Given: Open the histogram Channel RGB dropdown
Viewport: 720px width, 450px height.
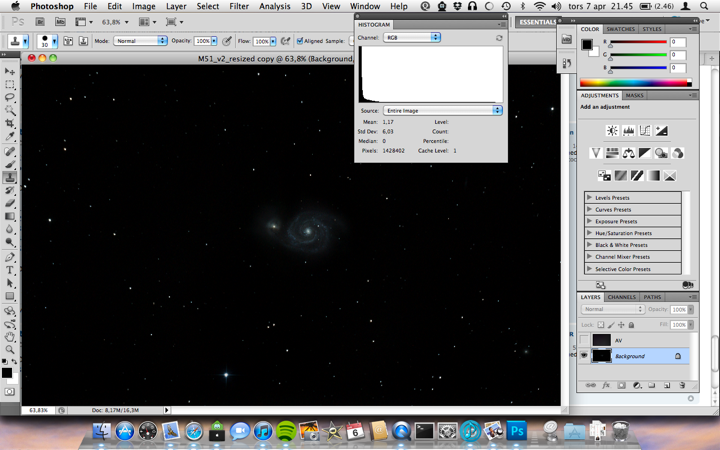Looking at the screenshot, I should click(x=412, y=38).
